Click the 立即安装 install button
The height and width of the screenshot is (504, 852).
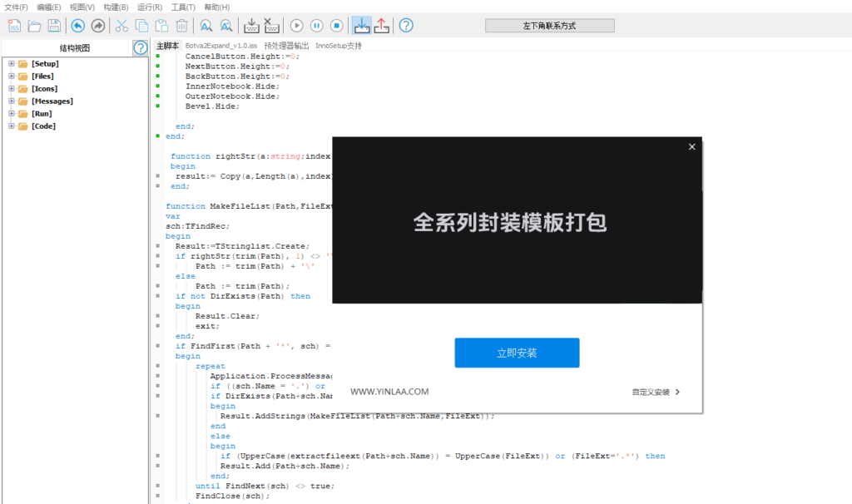(x=517, y=353)
